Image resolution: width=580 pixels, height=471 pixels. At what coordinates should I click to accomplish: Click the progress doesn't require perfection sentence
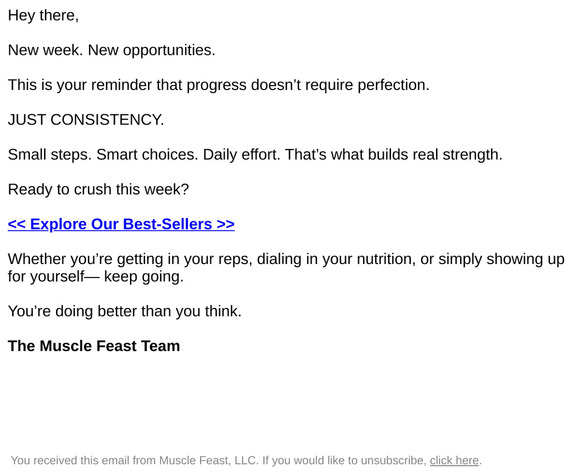point(219,85)
